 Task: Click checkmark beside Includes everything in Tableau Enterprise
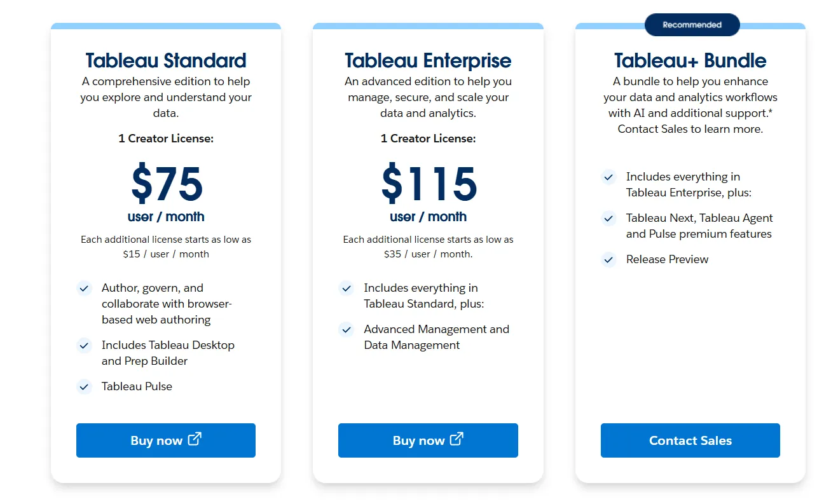click(608, 177)
